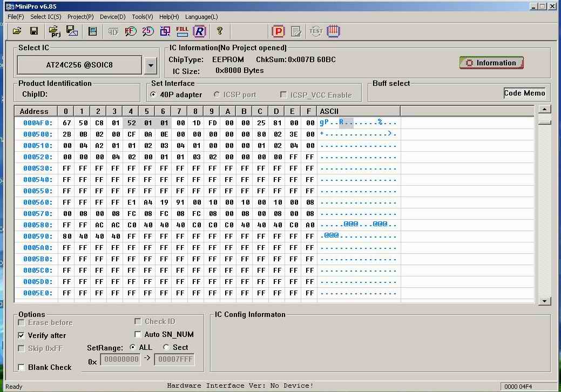Click the hex view scroll down arrow
Image resolution: width=561 pixels, height=392 pixels.
click(x=545, y=301)
